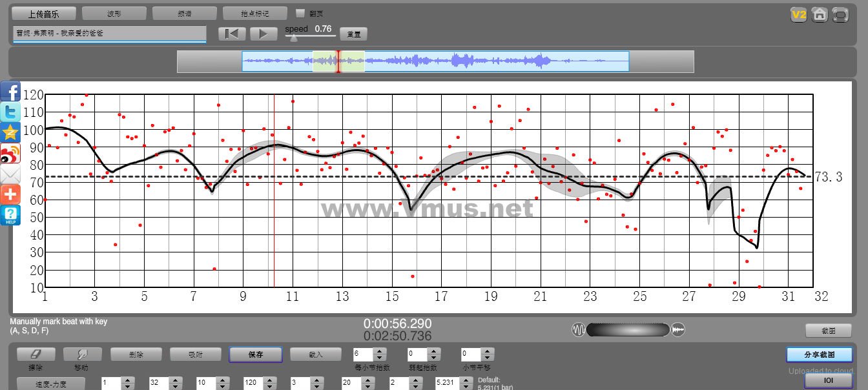Increase 小节平移 value with up arrow
868x390 pixels.
486,351
